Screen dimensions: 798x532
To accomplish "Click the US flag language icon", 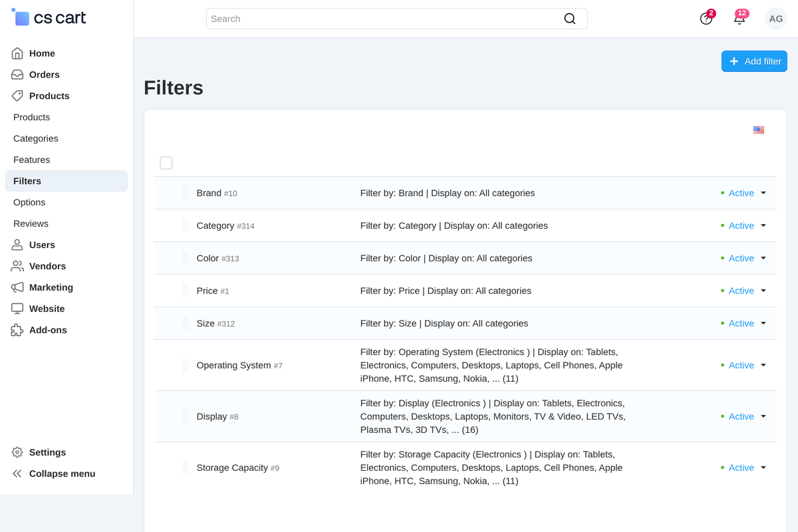I will pyautogui.click(x=759, y=130).
